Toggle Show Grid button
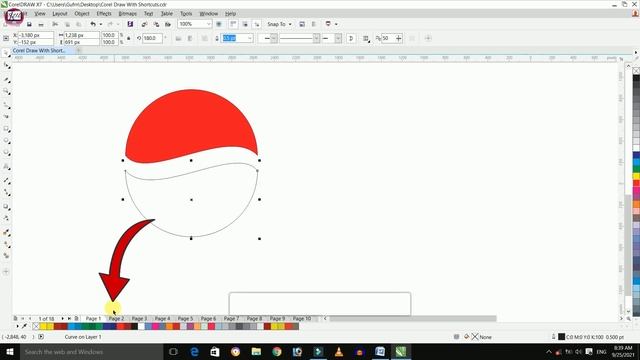The height and width of the screenshot is (360, 640). 245,24
